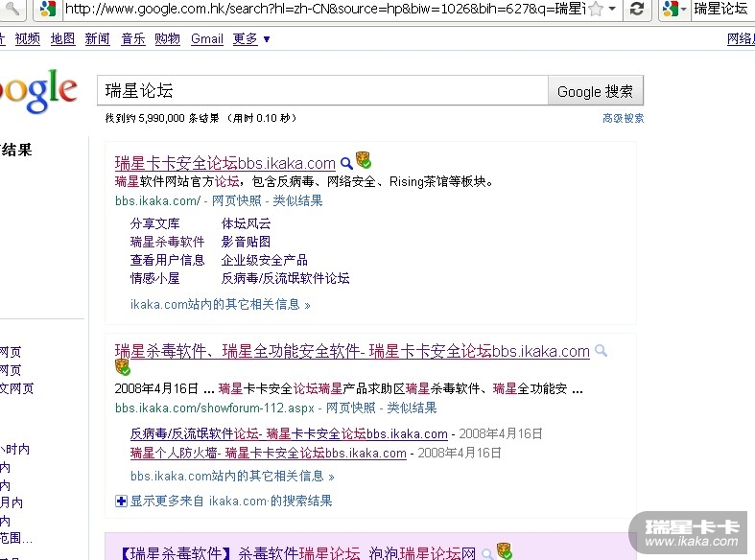
Task: Open bbs.ikaka.com站内的其它相关信息 link
Action: pyautogui.click(x=232, y=477)
